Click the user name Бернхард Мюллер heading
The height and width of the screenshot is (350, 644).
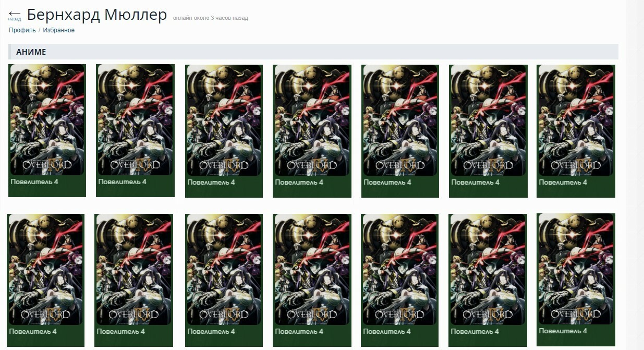(x=97, y=15)
